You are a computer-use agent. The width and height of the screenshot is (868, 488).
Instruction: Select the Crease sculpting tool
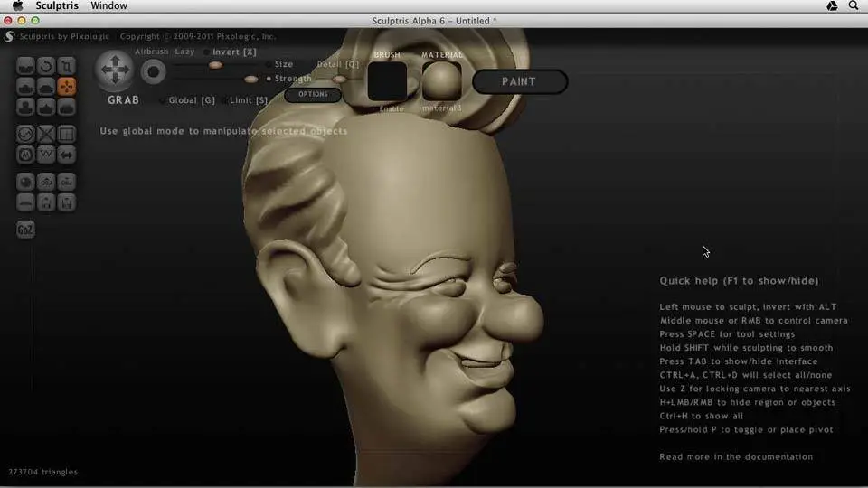point(25,66)
